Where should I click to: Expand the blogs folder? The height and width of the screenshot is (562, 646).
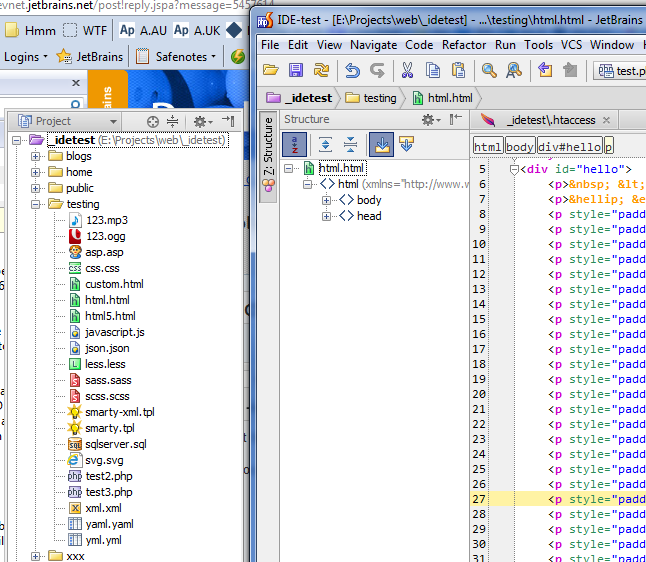pyautogui.click(x=35, y=157)
